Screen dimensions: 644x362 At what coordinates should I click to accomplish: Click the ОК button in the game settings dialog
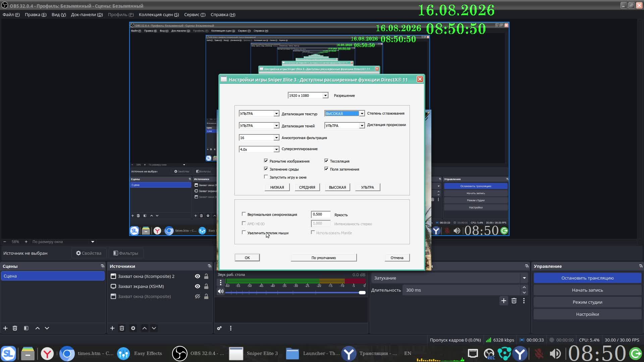pyautogui.click(x=247, y=258)
